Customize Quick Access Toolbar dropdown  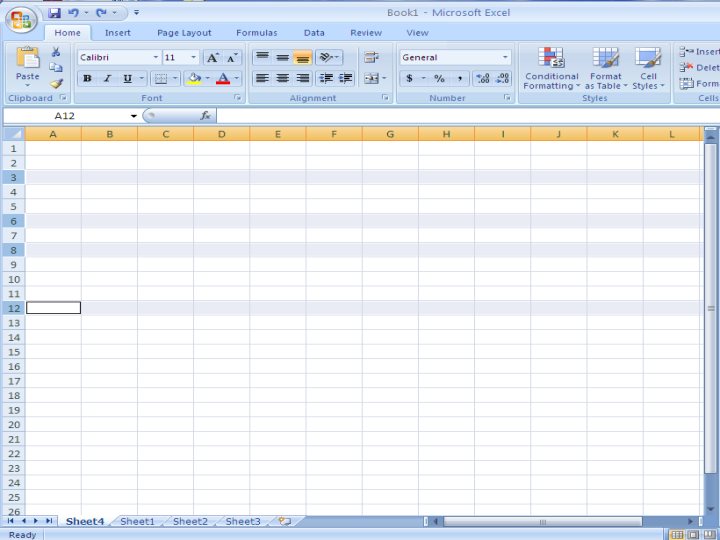[136, 13]
